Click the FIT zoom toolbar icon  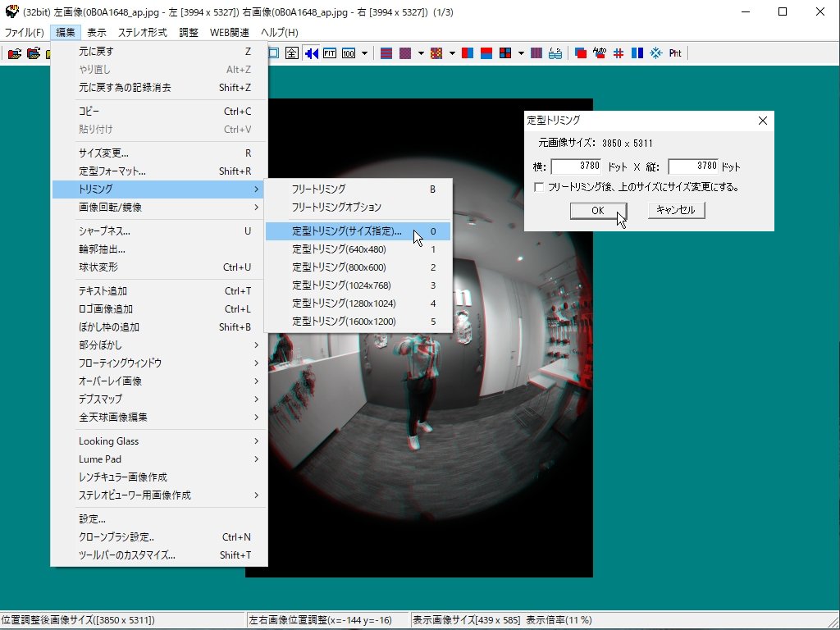[330, 53]
